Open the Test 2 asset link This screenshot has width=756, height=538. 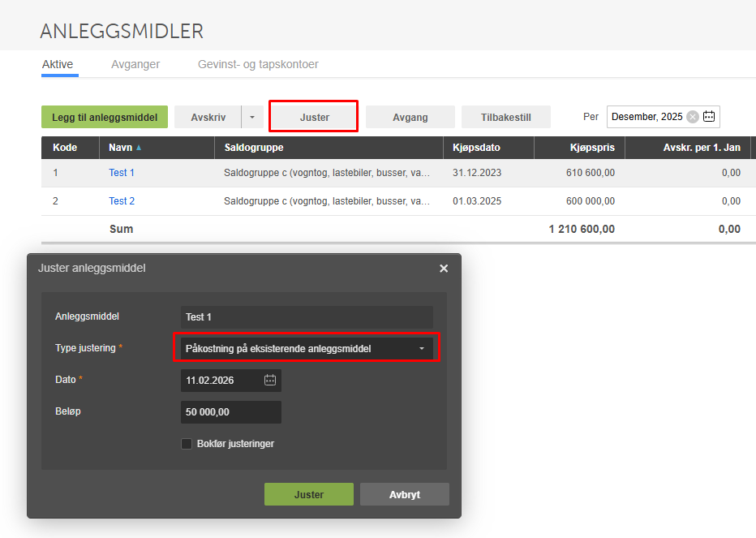point(122,201)
